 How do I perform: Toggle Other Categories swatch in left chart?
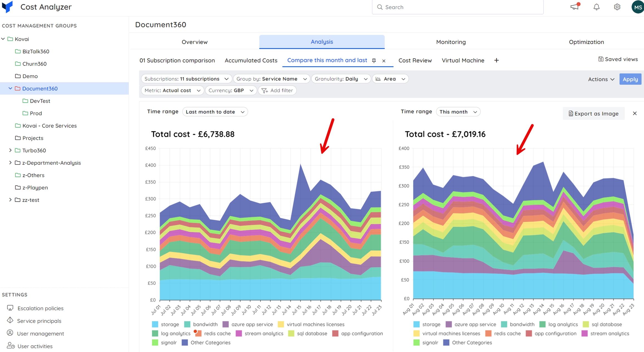(x=185, y=343)
